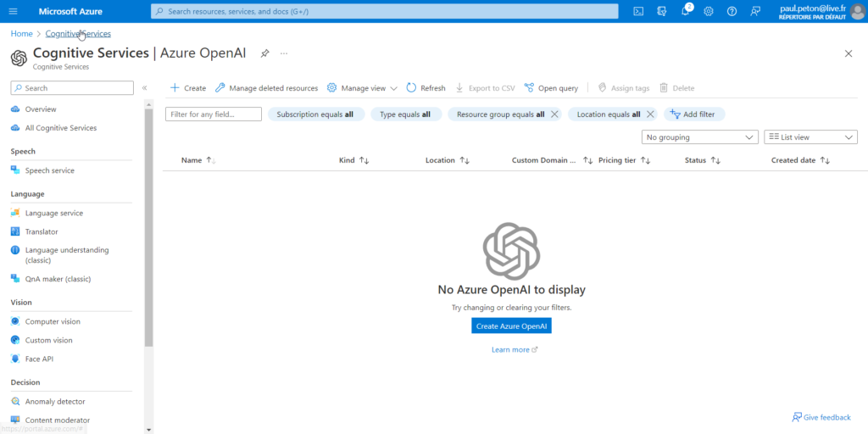
Task: Click Export to CSV
Action: click(x=485, y=88)
